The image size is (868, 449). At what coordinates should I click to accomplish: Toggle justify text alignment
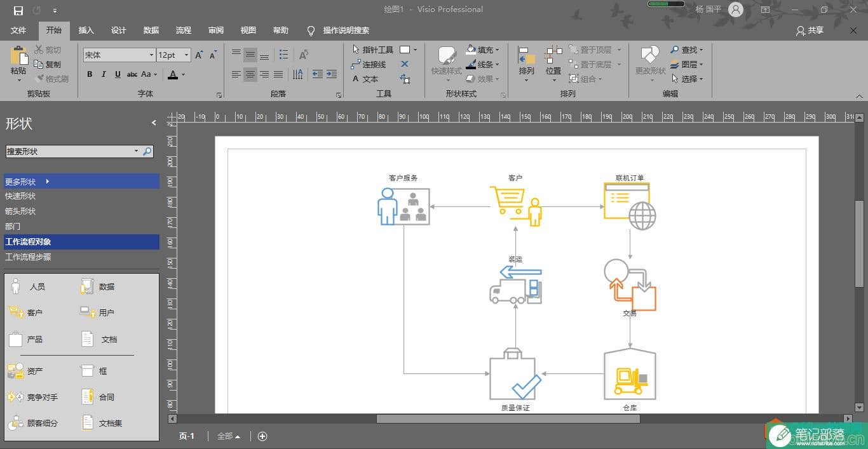(x=278, y=74)
